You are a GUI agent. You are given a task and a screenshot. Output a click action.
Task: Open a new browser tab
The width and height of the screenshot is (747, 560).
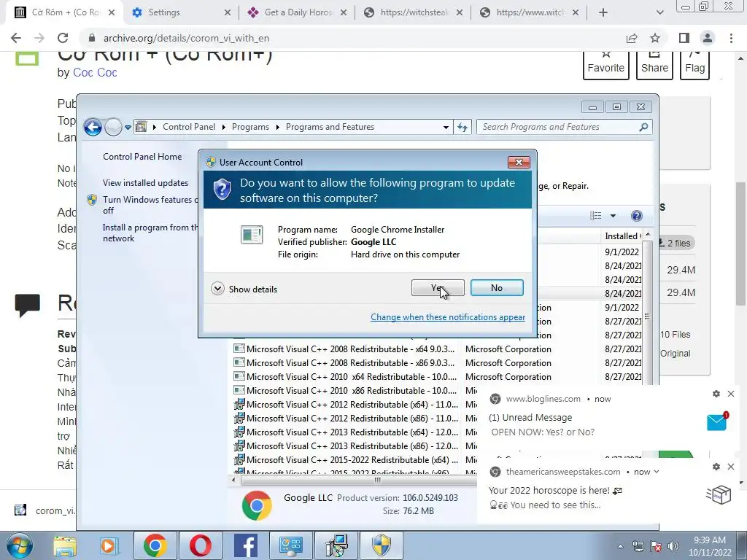coord(603,12)
